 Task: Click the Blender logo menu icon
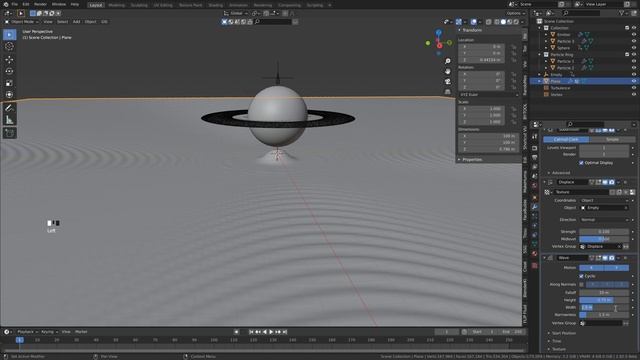point(6,4)
